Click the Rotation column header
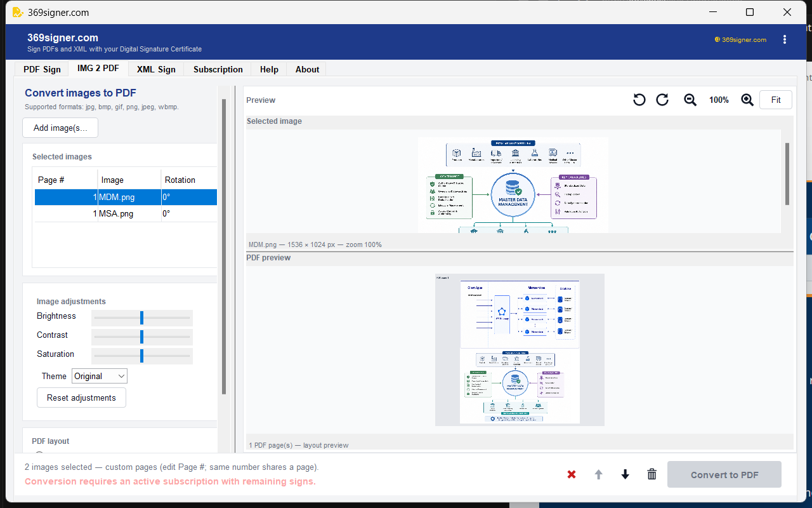 (189, 180)
